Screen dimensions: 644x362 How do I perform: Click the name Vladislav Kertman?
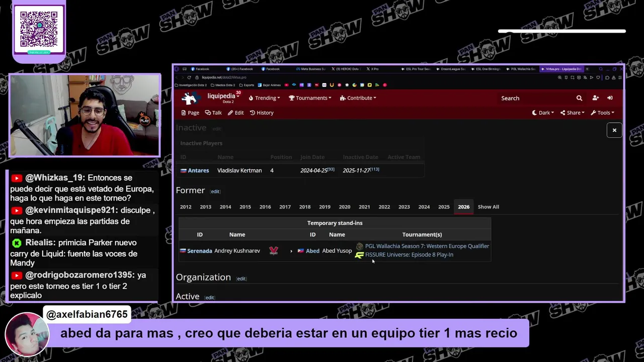pyautogui.click(x=239, y=171)
